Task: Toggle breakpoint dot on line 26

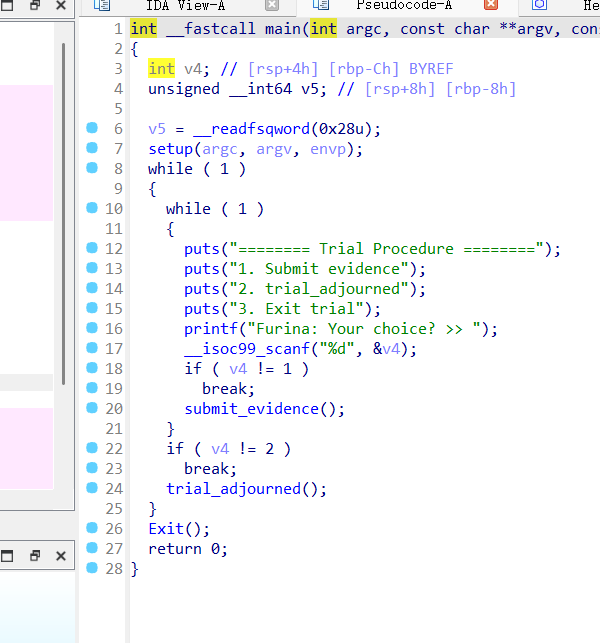Action: click(x=92, y=528)
